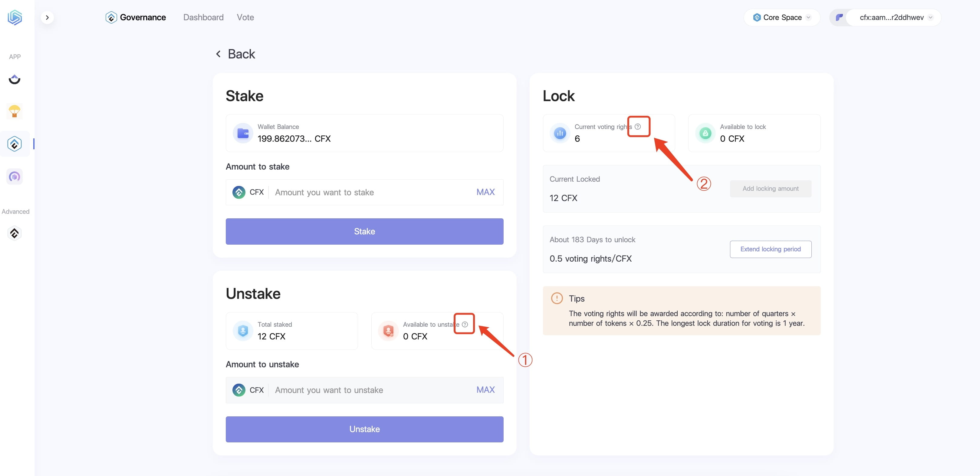The height and width of the screenshot is (476, 980).
Task: Click the purple Stake button
Action: coord(364,231)
